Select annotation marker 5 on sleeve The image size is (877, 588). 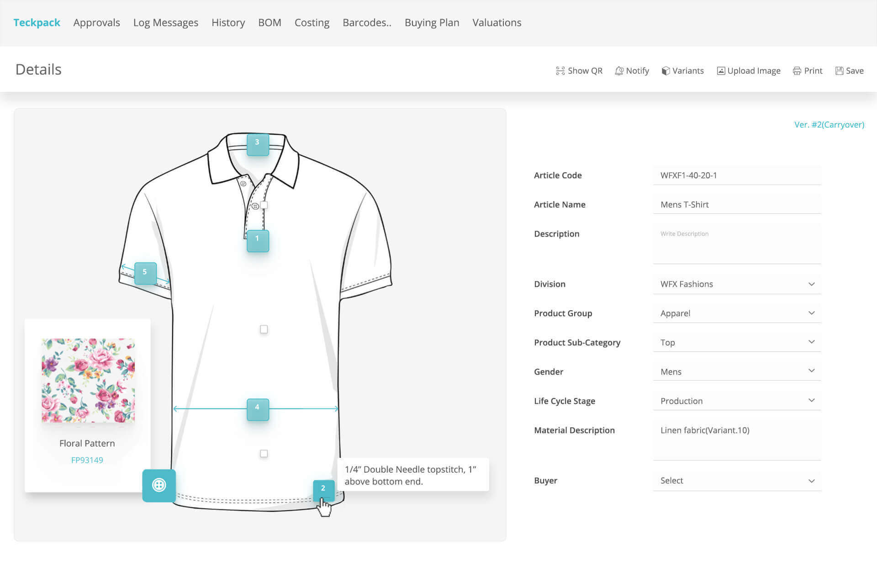coord(145,273)
